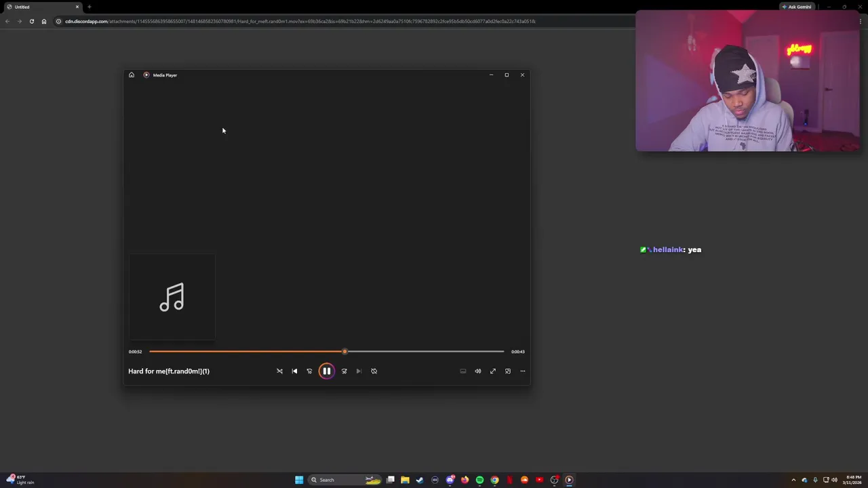Image resolution: width=868 pixels, height=488 pixels.
Task: Minimize the Media Player window
Action: 491,75
